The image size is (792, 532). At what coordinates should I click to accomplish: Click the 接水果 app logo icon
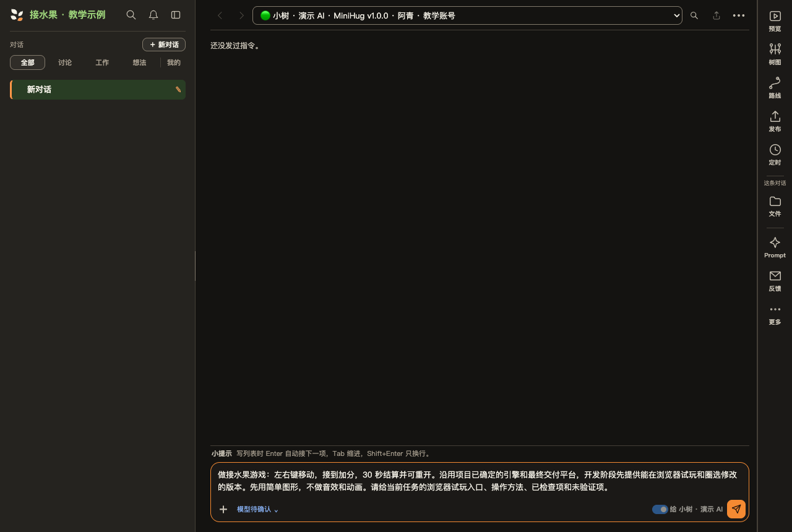click(x=17, y=15)
